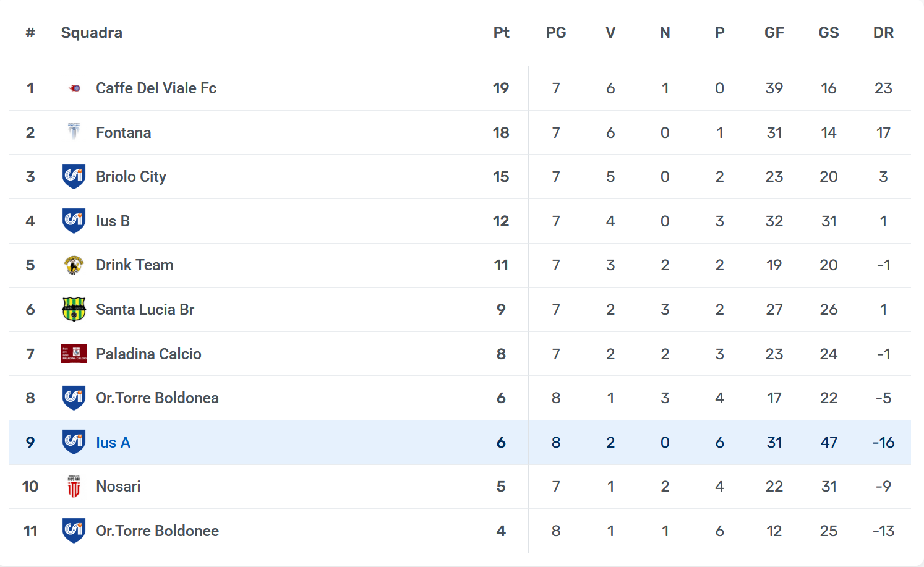924x567 pixels.
Task: Click the Santa Lucia Br green crest
Action: 74,309
